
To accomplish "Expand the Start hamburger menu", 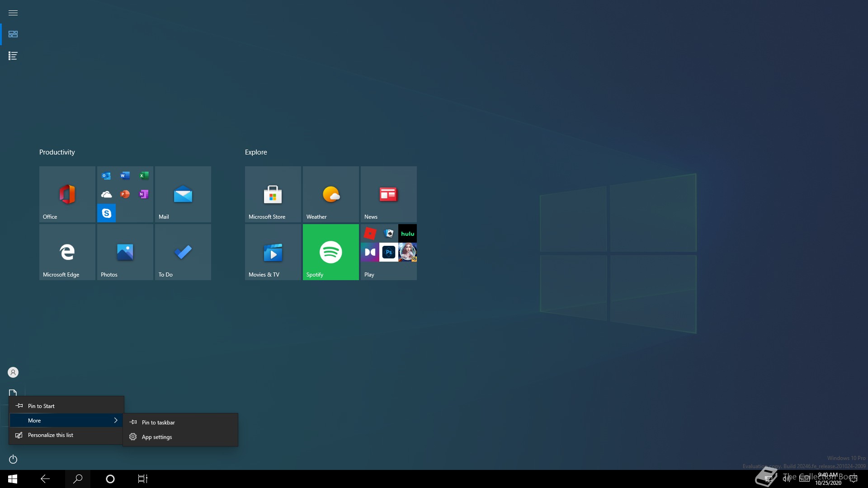I will (x=13, y=13).
